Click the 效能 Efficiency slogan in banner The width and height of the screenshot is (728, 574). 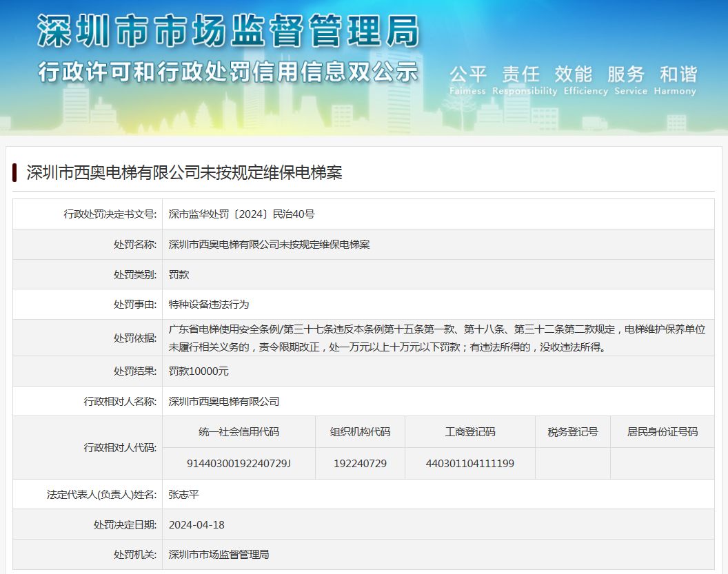pos(574,79)
